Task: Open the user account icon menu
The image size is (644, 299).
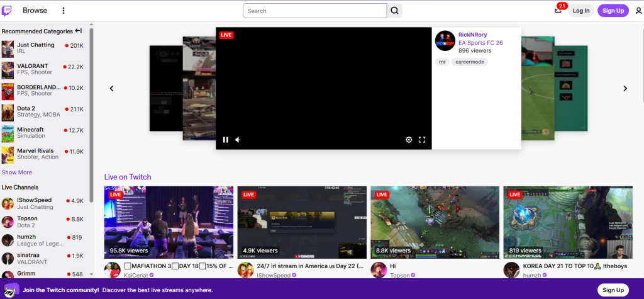Action: (638, 11)
